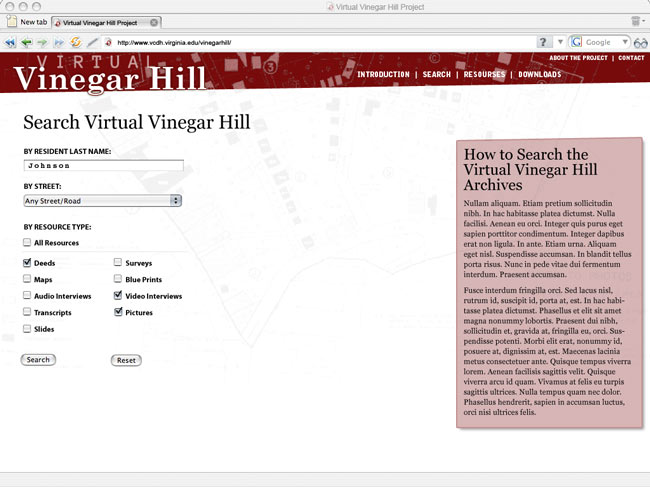This screenshot has width=650, height=487.
Task: Reload the page with the orange refresh icon
Action: click(75, 42)
